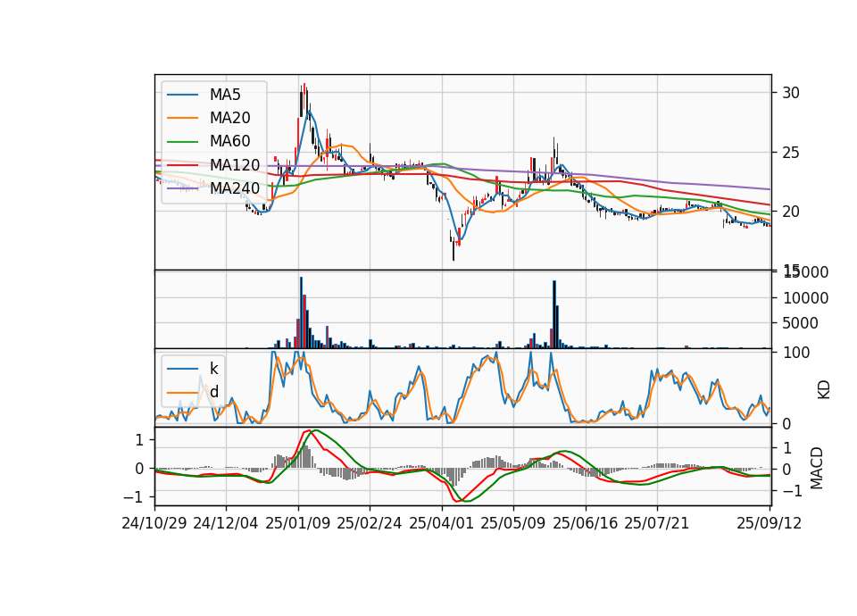This screenshot has width=857, height=616.
Task: Click the volume axis value 10000
Action: pyautogui.click(x=805, y=298)
